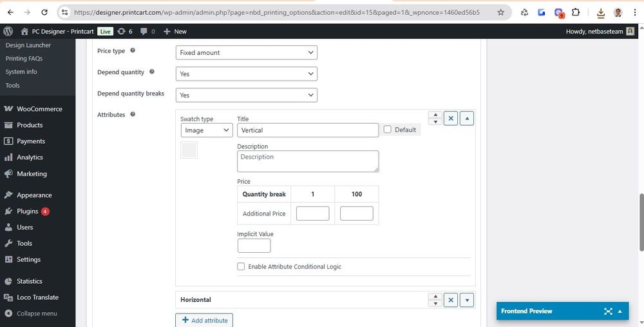The image size is (644, 327).
Task: Collapse the Vertical attribute panel
Action: click(x=468, y=119)
